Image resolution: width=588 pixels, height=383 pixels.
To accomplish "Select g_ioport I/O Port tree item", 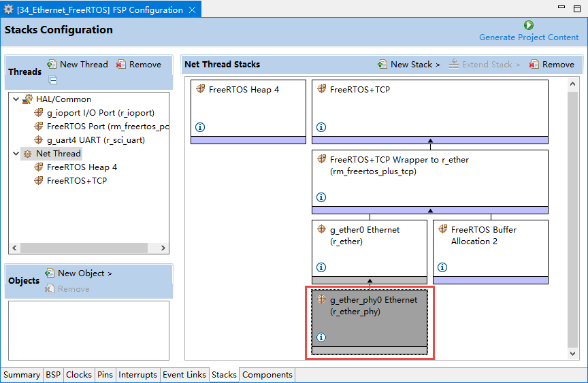I will pos(101,113).
